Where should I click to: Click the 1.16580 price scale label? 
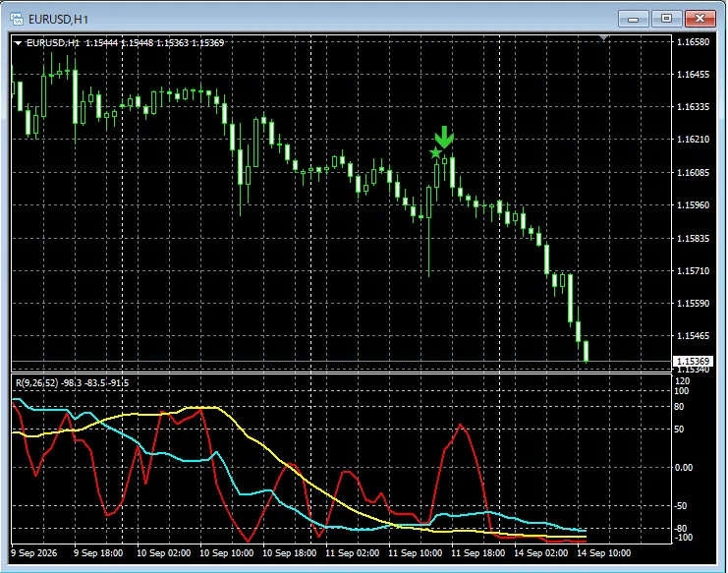click(694, 42)
